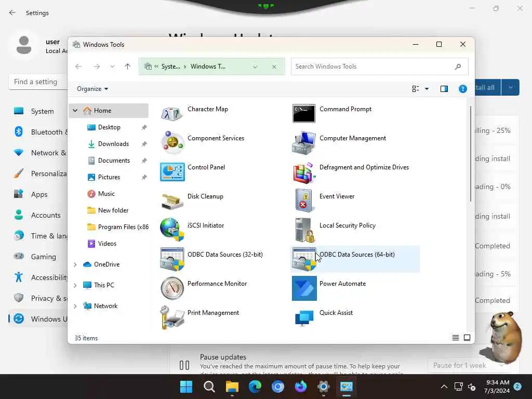
Task: Open install all dropdown arrow in Settings
Action: coord(510,87)
